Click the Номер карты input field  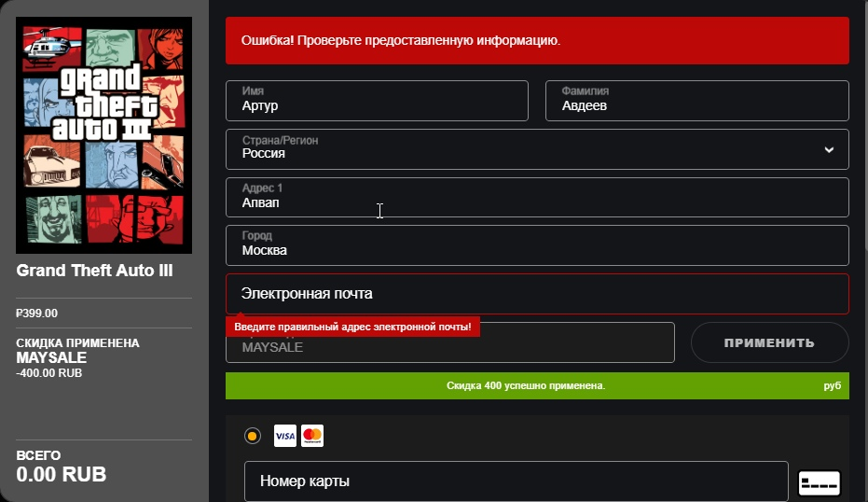coord(516,481)
